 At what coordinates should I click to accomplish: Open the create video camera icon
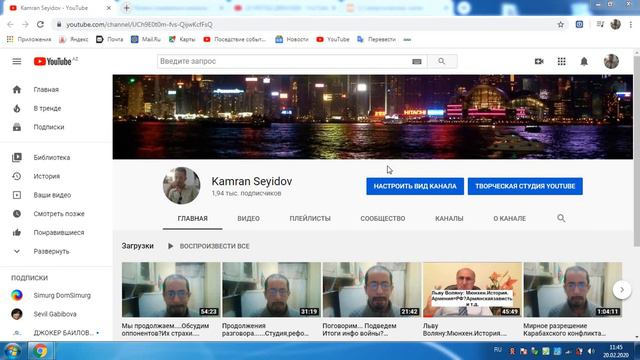(539, 61)
